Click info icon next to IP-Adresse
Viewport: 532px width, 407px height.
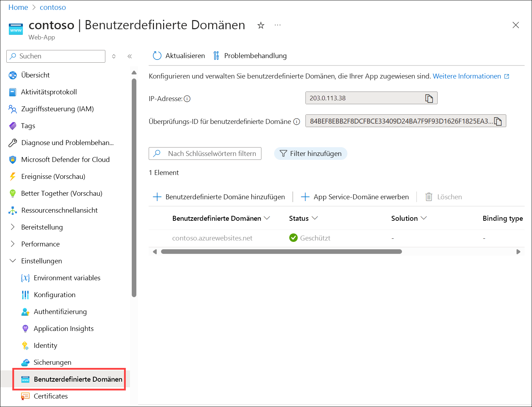tap(187, 99)
